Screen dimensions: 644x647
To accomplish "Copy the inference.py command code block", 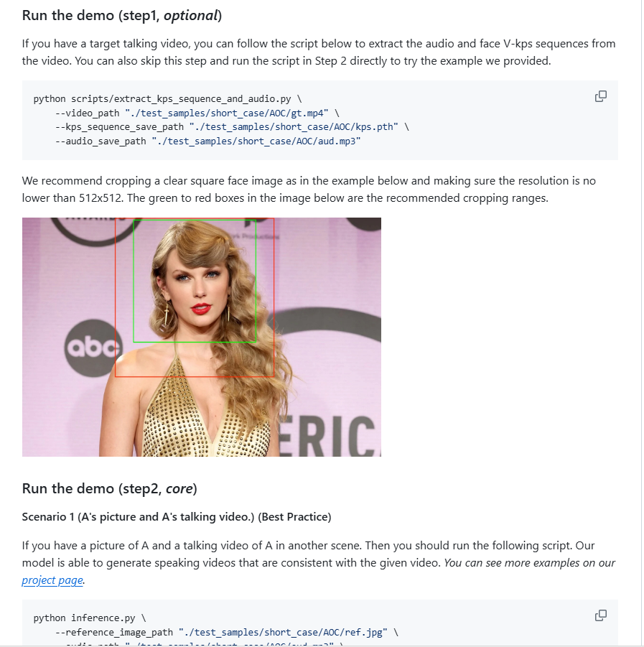I will click(x=601, y=615).
